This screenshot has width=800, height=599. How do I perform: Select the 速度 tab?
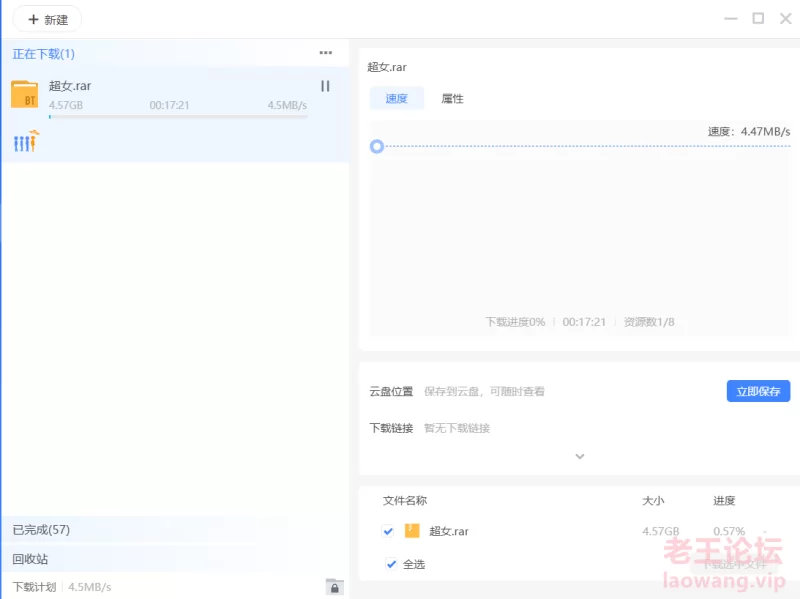[397, 99]
